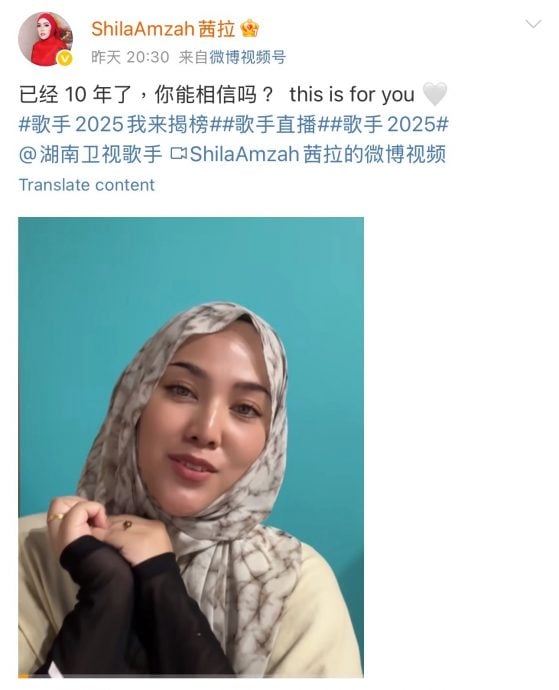The width and height of the screenshot is (559, 690).
Task: Click the 来自 source label
Action: (x=193, y=57)
